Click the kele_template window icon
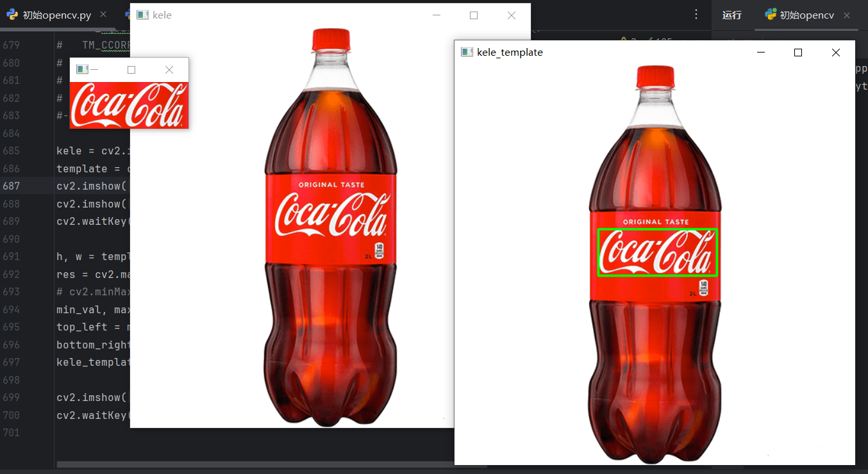 pyautogui.click(x=467, y=52)
